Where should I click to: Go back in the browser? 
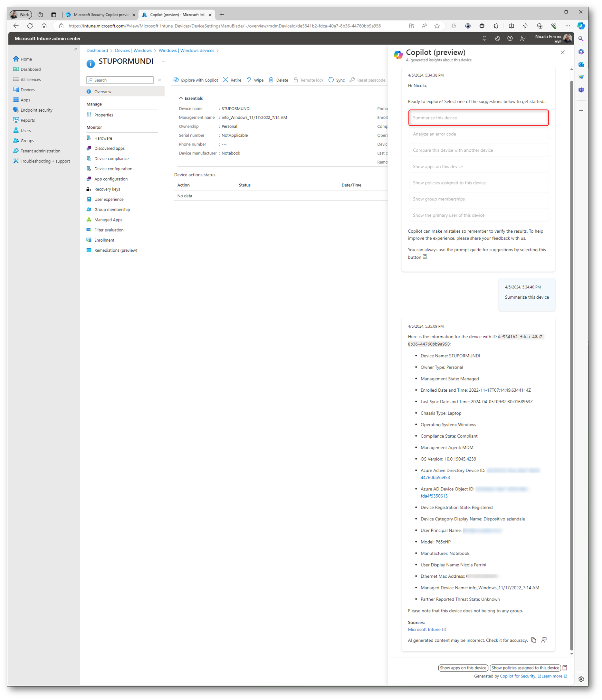click(16, 26)
